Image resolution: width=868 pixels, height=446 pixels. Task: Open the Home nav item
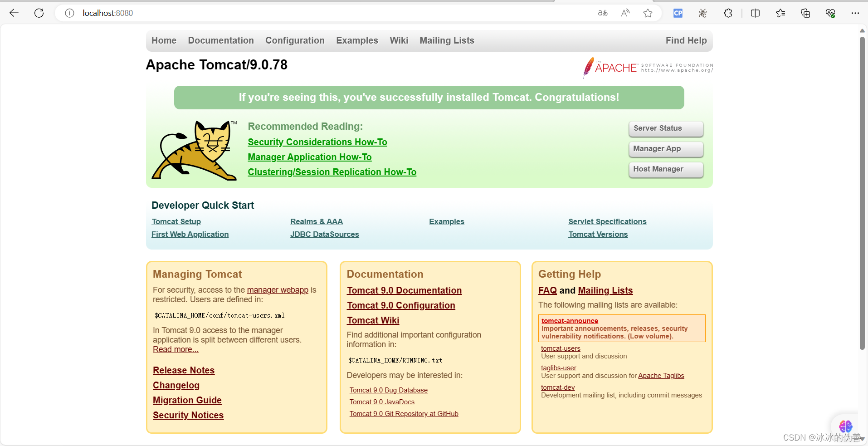point(164,40)
